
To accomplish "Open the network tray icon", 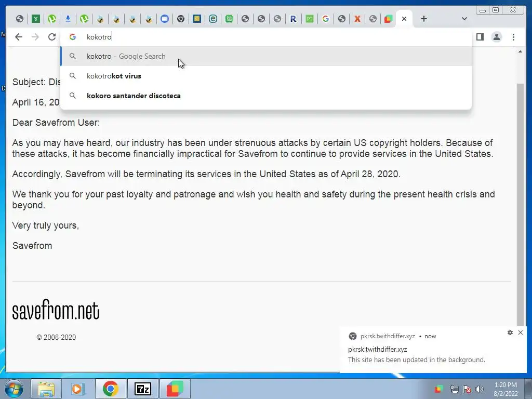I will point(454,389).
